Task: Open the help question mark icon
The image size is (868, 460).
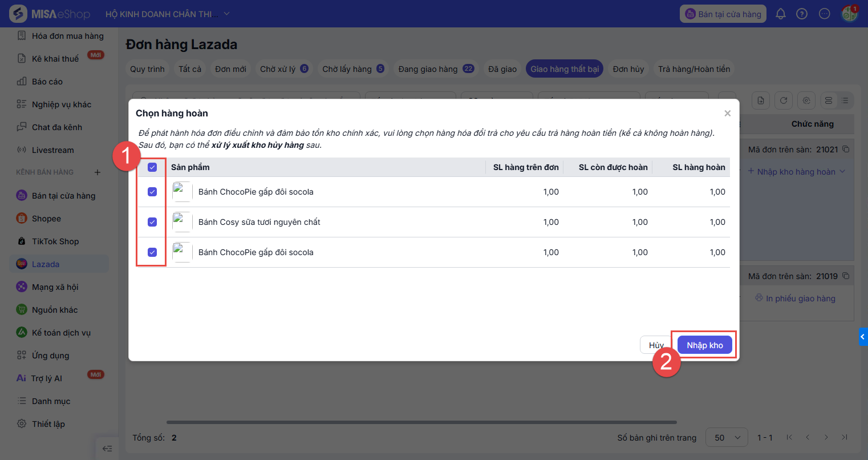Action: click(802, 14)
